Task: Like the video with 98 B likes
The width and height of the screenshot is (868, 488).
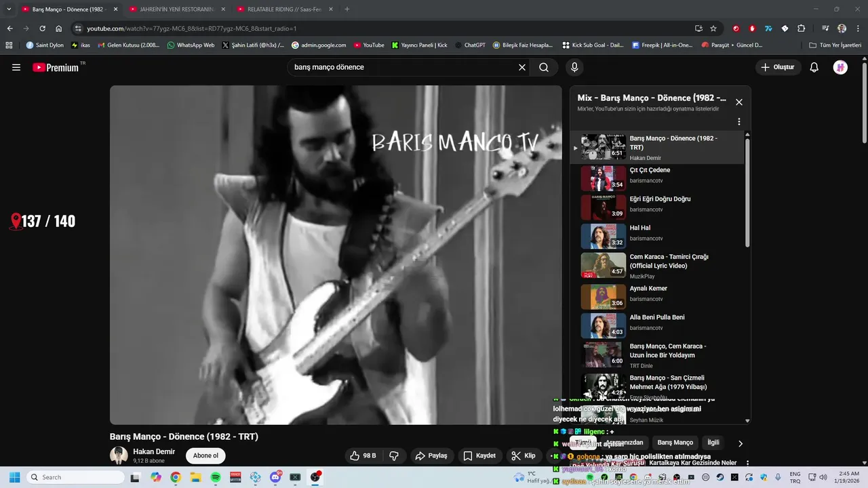Action: coord(363,455)
